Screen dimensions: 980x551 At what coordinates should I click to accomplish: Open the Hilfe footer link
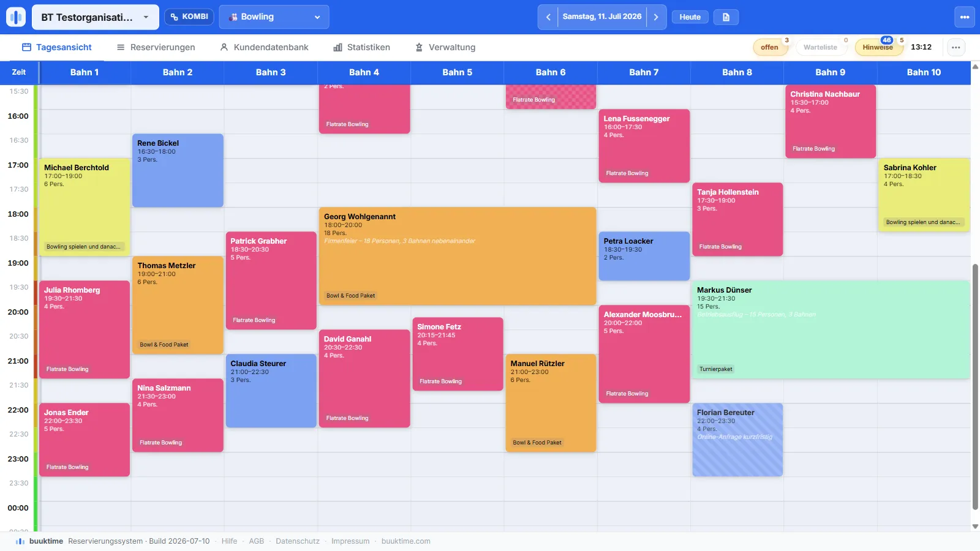click(229, 541)
